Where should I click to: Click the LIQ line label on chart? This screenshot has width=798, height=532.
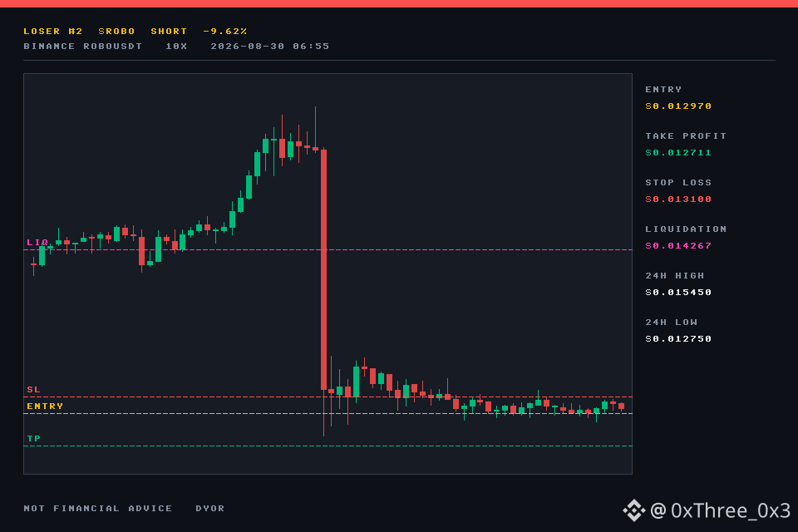(37, 243)
